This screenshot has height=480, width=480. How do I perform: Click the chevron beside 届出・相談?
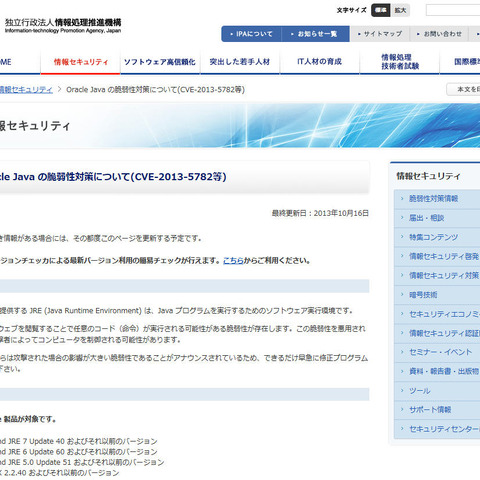[x=402, y=218]
